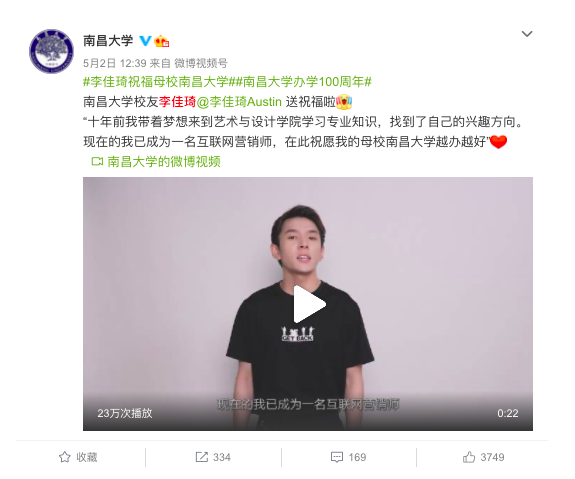Expand the post options chevron menu
575x479 pixels.
[527, 34]
